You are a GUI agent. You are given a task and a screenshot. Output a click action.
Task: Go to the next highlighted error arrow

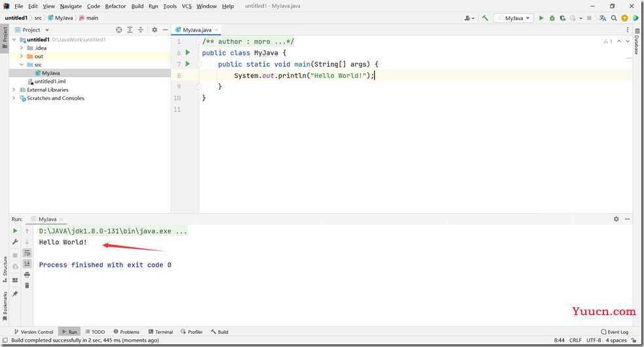pyautogui.click(x=628, y=41)
